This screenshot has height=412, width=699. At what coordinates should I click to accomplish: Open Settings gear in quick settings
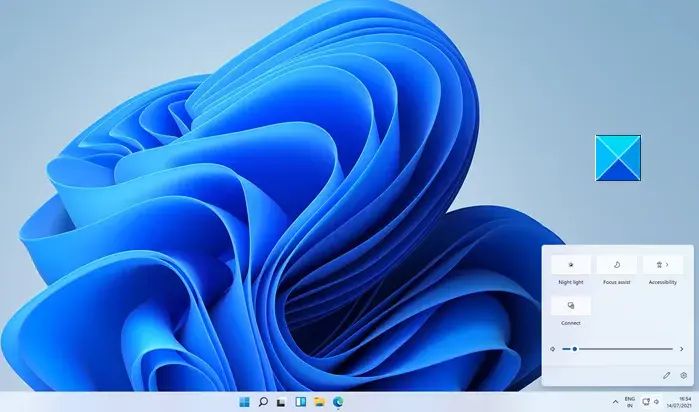[x=683, y=375]
